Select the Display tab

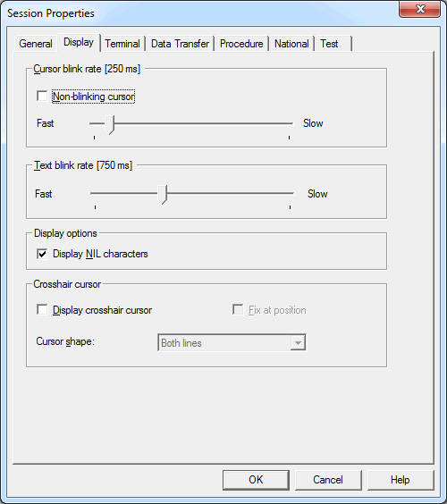click(79, 42)
